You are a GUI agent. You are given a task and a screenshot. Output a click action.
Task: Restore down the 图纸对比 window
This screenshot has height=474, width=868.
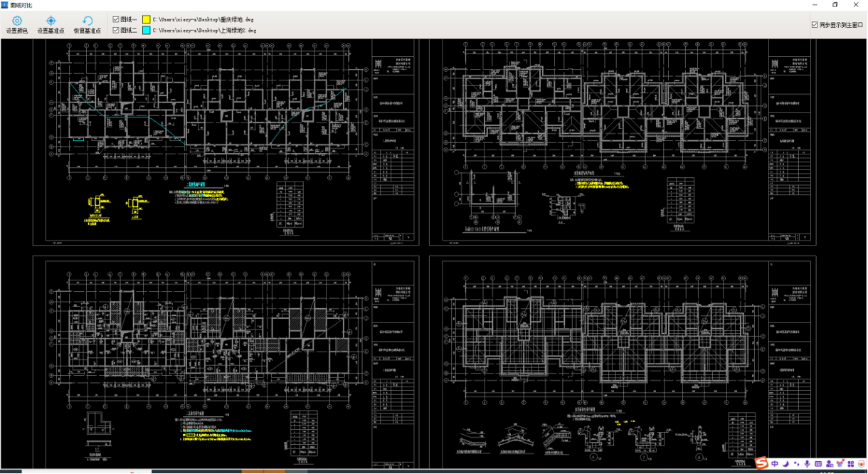(x=835, y=4)
